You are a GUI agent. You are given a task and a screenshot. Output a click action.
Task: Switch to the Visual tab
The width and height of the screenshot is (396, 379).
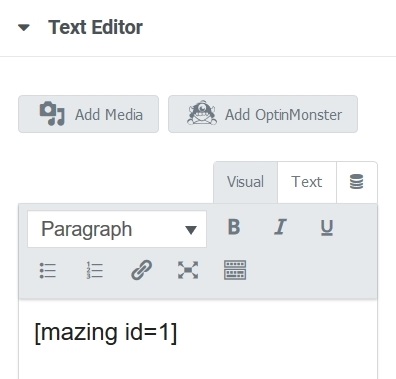click(245, 182)
